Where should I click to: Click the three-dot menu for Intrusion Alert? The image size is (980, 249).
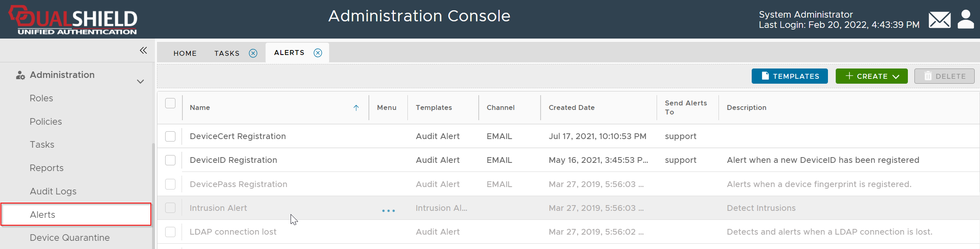(x=388, y=210)
